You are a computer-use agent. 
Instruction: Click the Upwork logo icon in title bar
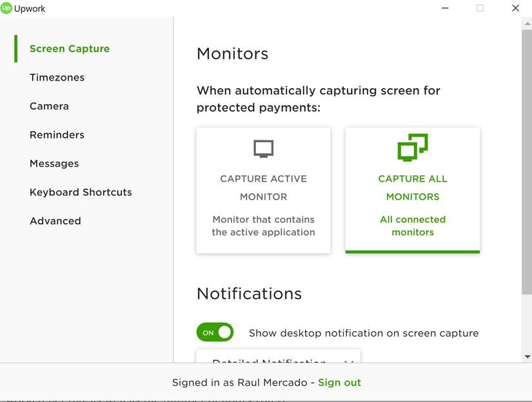6,8
